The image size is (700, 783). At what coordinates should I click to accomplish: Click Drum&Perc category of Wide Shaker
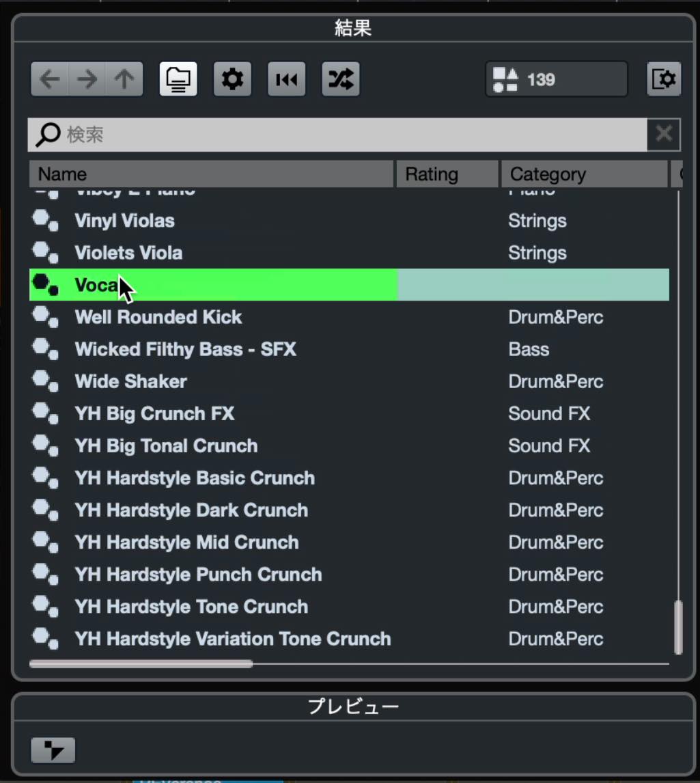tap(556, 381)
